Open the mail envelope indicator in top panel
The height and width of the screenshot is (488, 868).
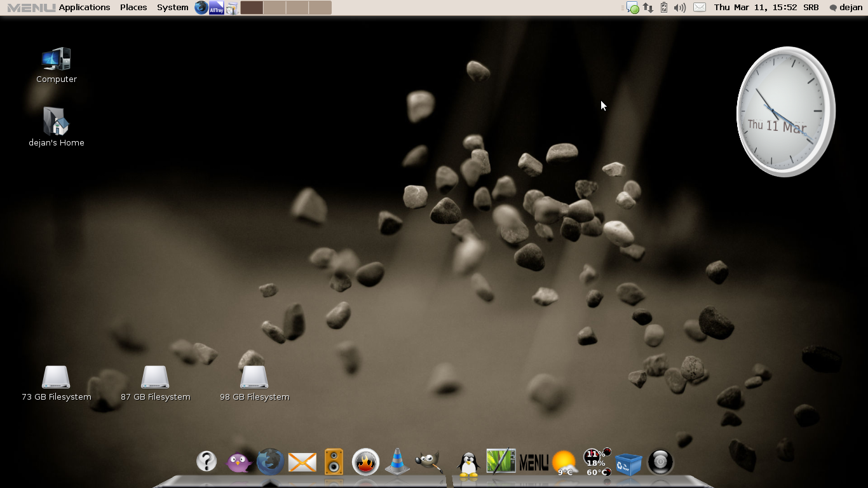click(700, 8)
